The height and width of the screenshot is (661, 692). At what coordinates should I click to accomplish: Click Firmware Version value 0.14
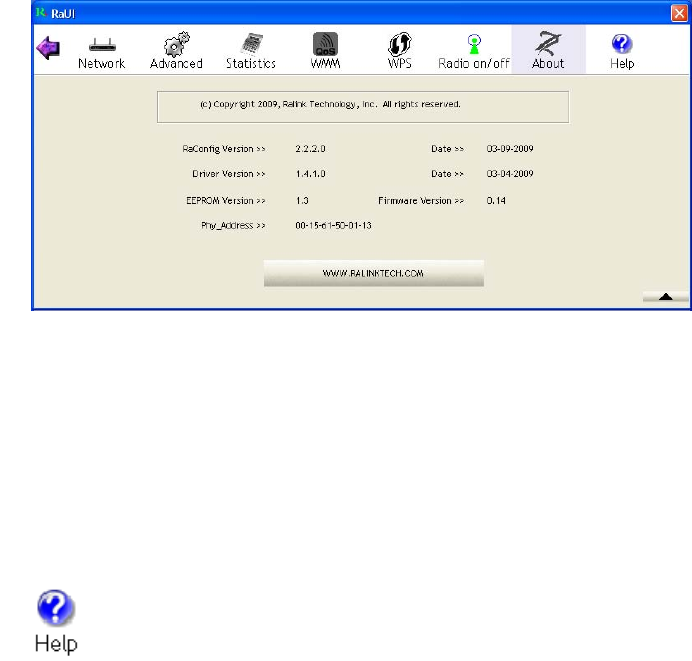496,201
